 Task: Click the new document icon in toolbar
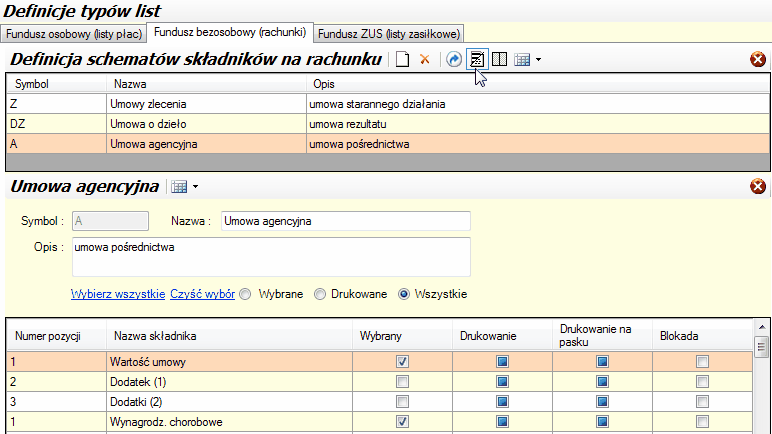point(402,60)
